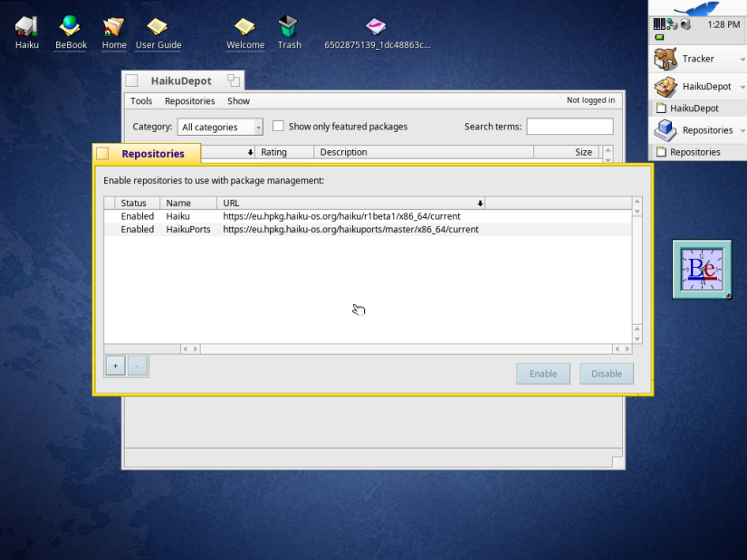Sort repositories by Status column header

click(x=138, y=203)
